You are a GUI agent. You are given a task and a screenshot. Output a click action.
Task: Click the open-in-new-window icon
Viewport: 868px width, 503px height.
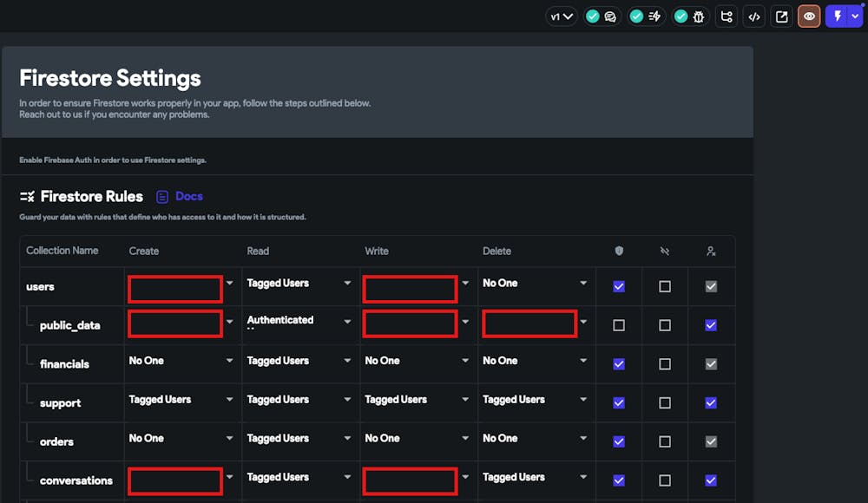pos(782,16)
